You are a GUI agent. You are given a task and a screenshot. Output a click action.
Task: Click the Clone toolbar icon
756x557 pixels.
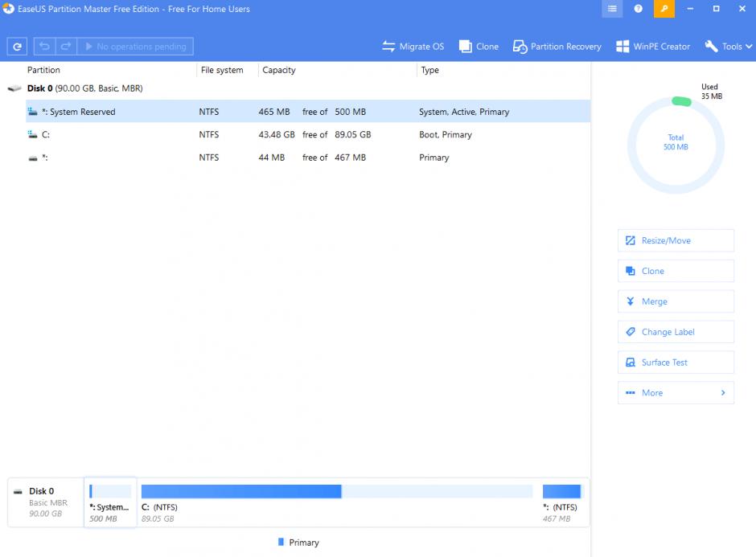click(x=466, y=47)
